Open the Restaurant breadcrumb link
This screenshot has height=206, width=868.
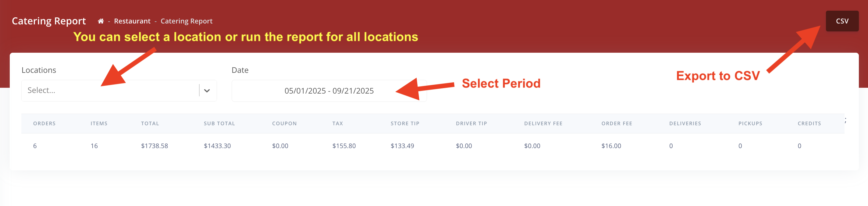(x=132, y=21)
